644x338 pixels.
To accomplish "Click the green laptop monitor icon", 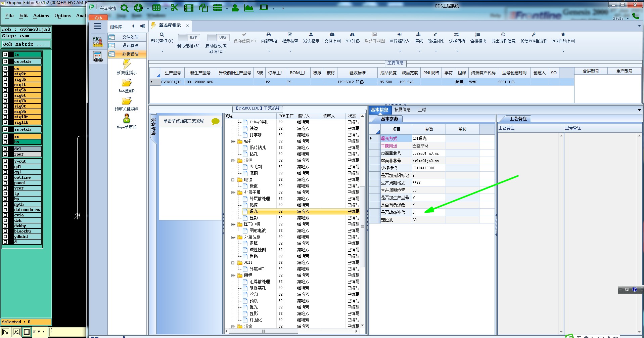I will [x=264, y=7].
